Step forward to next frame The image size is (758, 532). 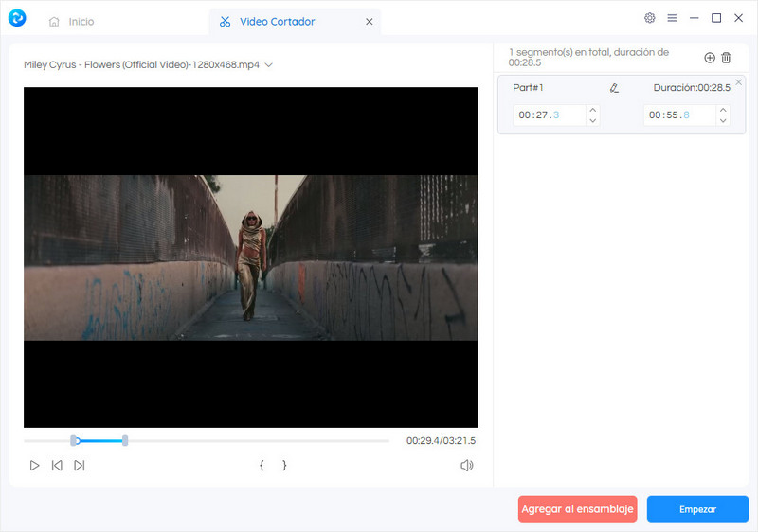click(80, 466)
